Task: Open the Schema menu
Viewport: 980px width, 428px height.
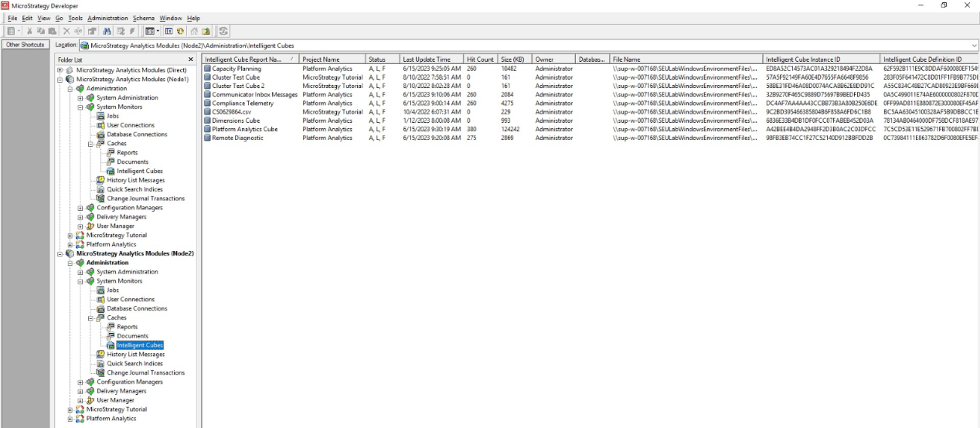Action: 143,18
